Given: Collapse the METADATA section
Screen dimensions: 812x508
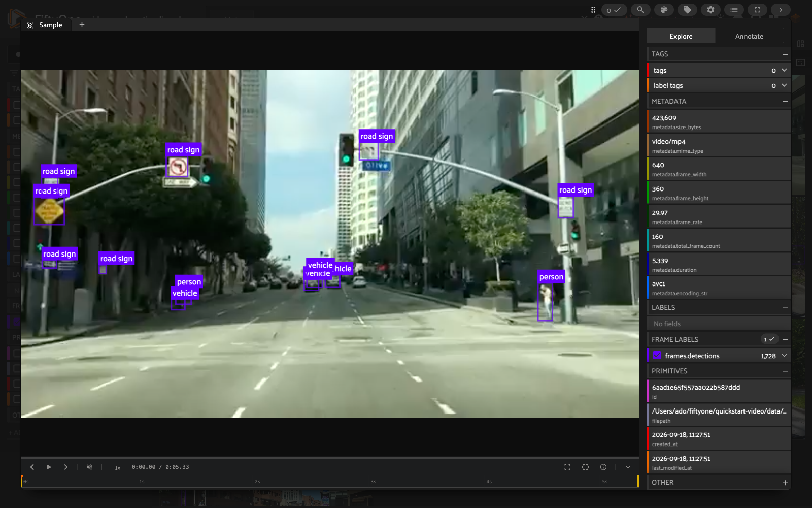Looking at the screenshot, I should pyautogui.click(x=785, y=101).
